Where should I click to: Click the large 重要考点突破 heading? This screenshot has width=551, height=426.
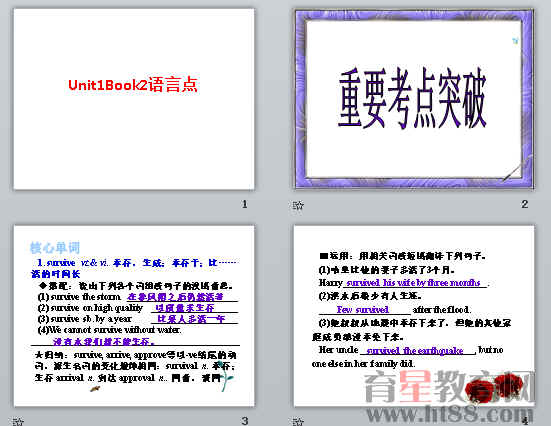coord(412,98)
